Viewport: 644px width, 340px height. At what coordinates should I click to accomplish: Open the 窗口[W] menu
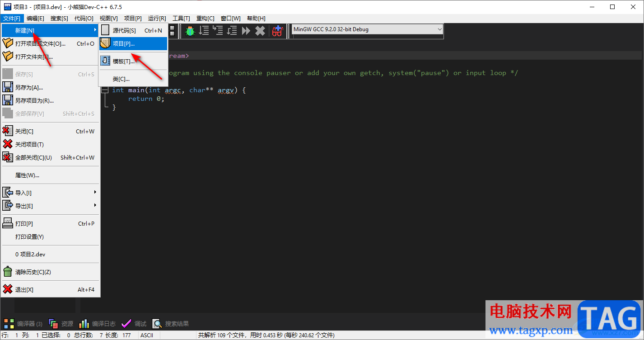pyautogui.click(x=230, y=18)
